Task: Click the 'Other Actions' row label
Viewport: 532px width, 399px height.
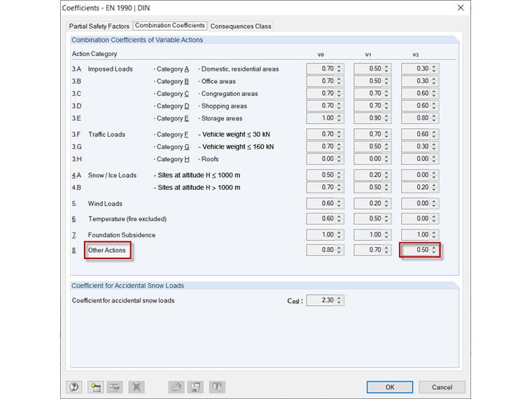Action: pyautogui.click(x=107, y=250)
